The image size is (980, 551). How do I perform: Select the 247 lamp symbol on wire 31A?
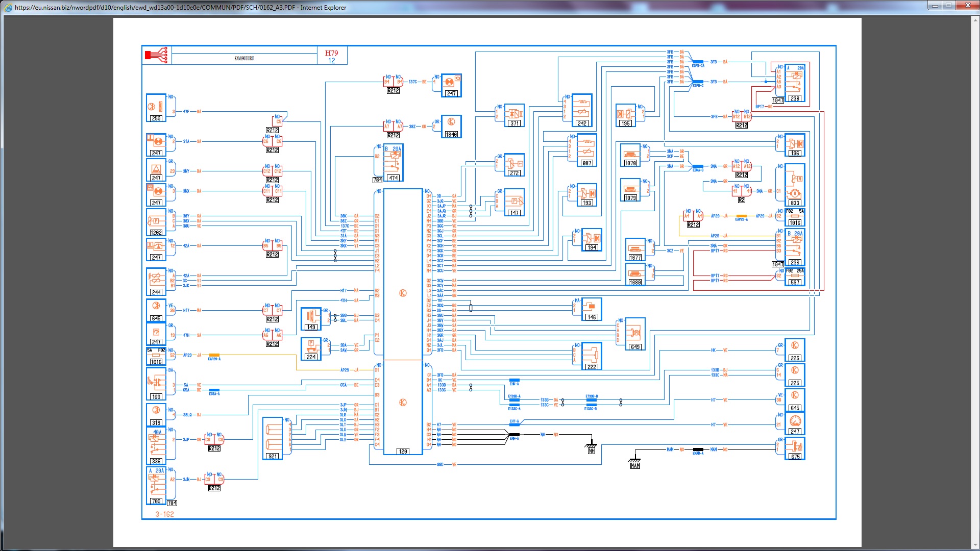tap(156, 145)
